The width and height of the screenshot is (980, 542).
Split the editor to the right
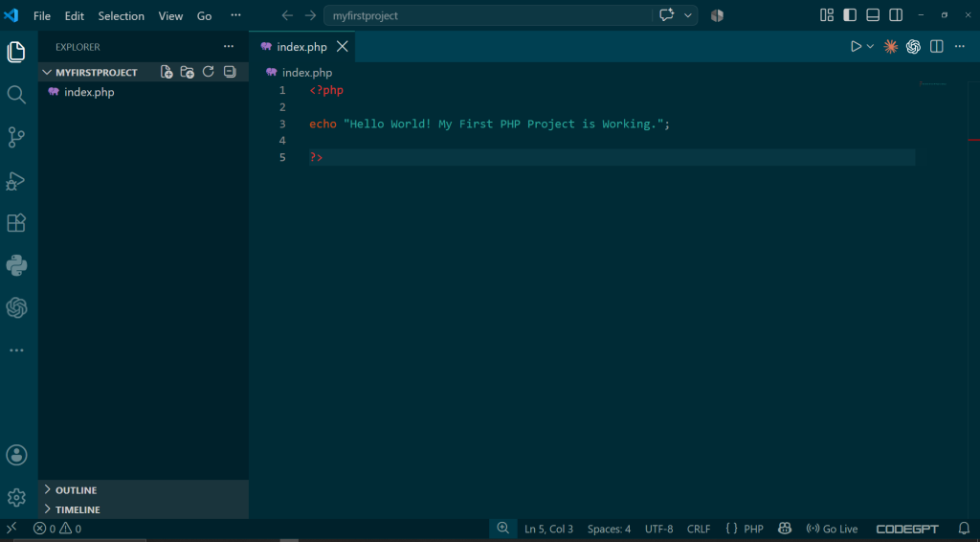pyautogui.click(x=936, y=46)
